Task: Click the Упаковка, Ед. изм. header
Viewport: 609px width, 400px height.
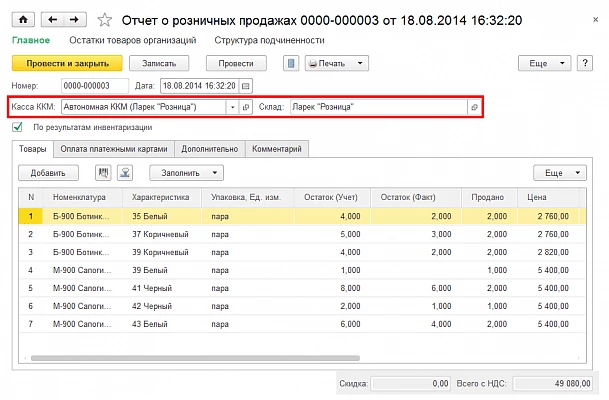Action: (248, 197)
